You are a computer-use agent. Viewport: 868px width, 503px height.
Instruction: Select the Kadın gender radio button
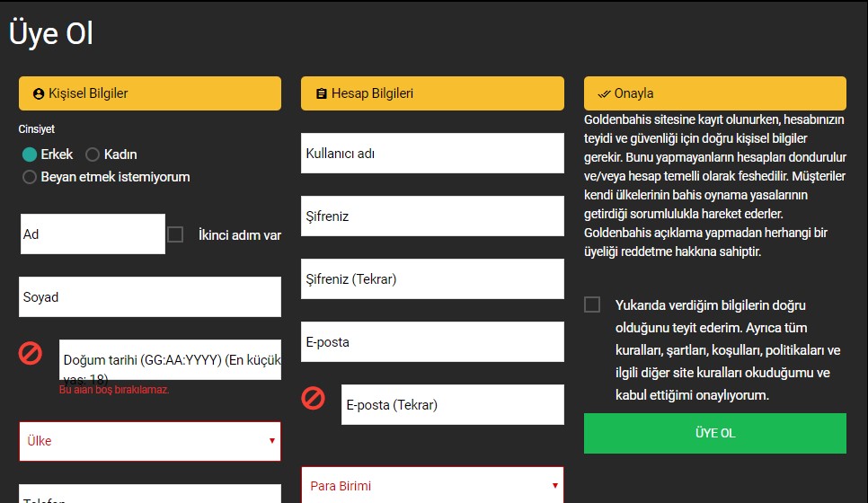[93, 154]
